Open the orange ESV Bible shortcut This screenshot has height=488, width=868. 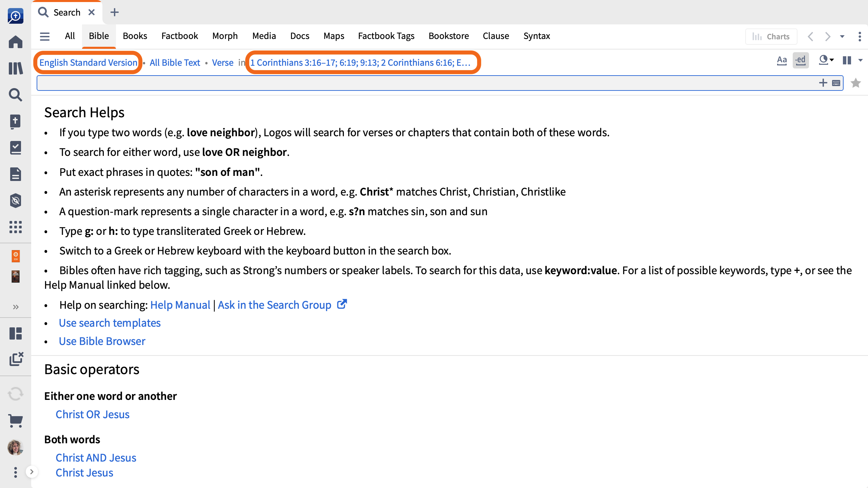(16, 256)
